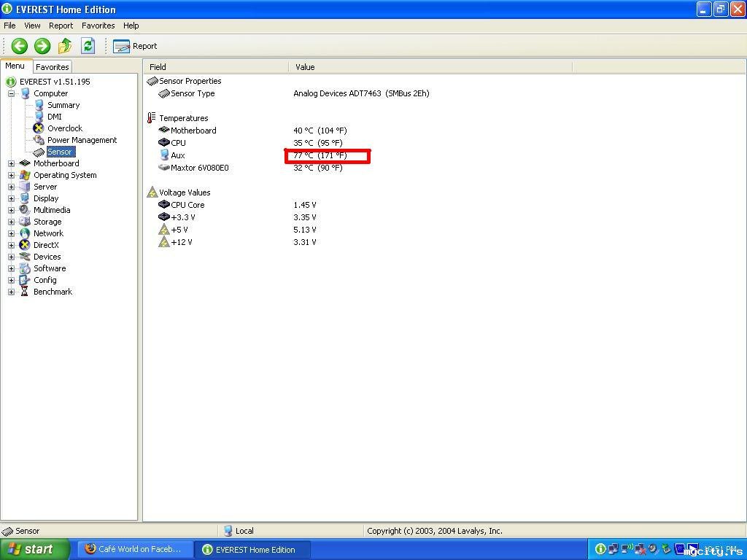Image resolution: width=747 pixels, height=560 pixels.
Task: Select the +5 V voltage row
Action: click(x=237, y=230)
